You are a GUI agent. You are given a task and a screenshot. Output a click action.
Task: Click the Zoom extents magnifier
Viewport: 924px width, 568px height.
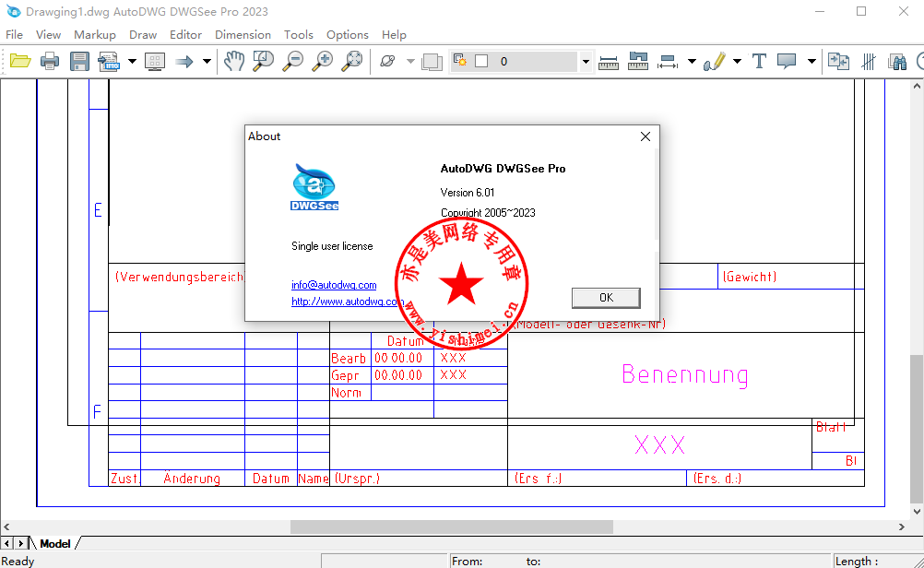click(x=352, y=61)
